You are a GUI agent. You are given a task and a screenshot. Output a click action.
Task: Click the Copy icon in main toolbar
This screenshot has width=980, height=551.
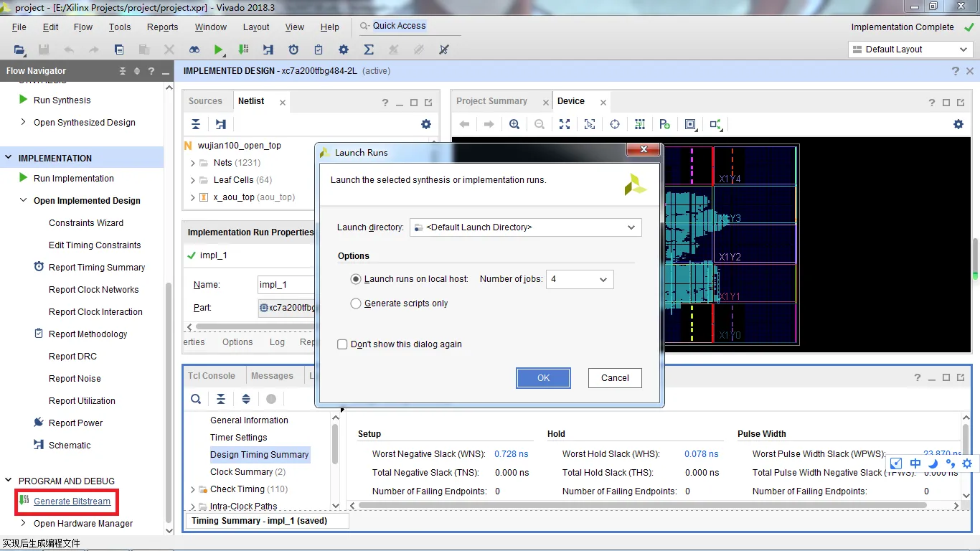[x=119, y=50]
